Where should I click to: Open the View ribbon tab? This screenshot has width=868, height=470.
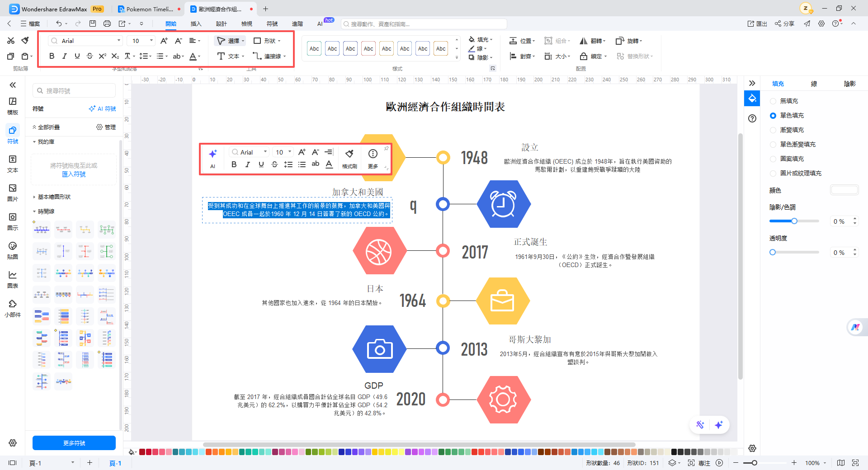point(246,23)
